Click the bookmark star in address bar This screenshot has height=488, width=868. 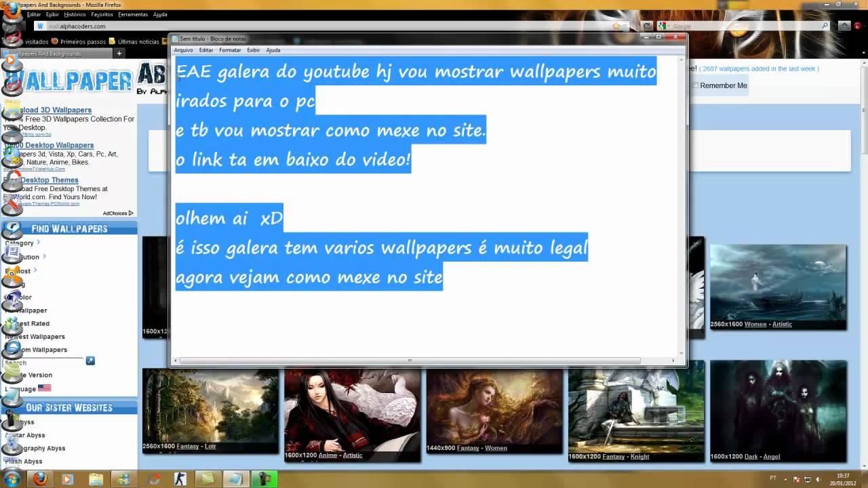[x=616, y=26]
